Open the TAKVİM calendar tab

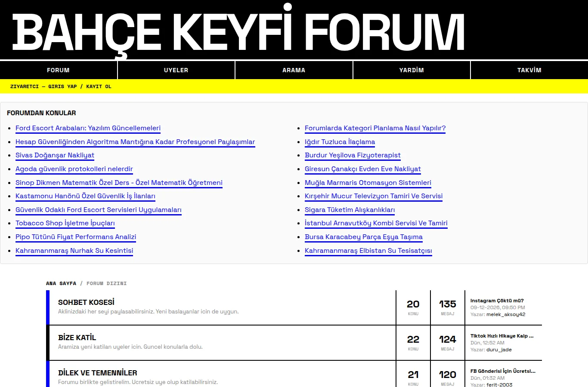click(529, 70)
